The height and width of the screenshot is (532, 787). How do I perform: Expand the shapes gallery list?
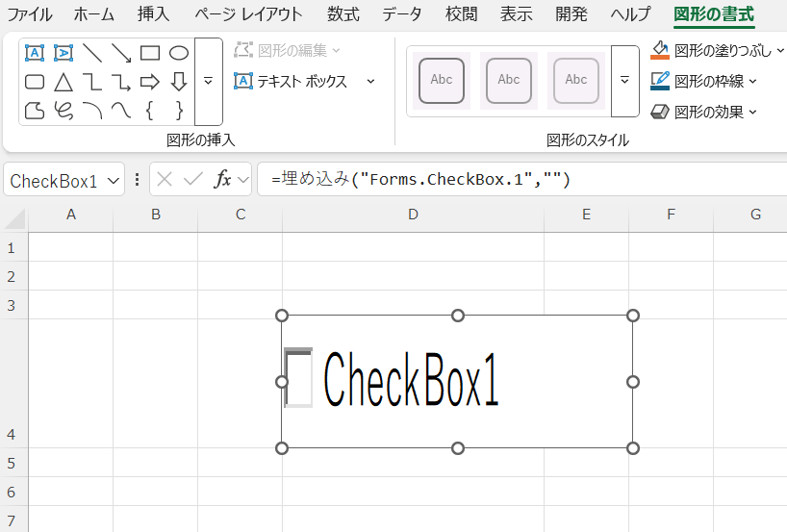point(208,82)
